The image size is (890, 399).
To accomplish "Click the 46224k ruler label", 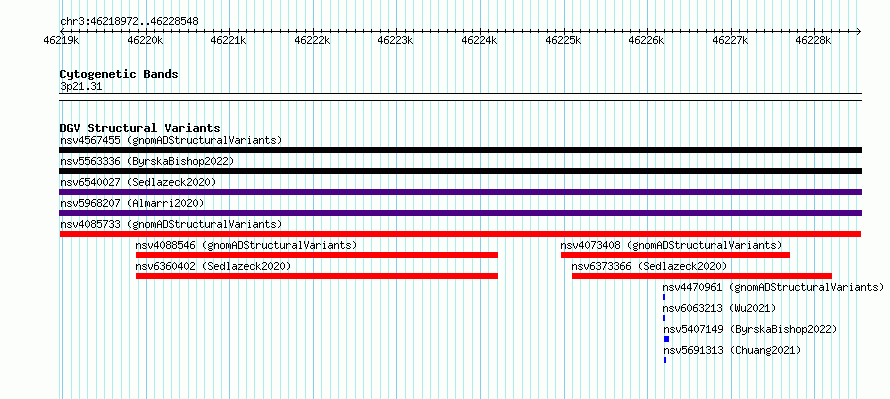I will click(480, 40).
